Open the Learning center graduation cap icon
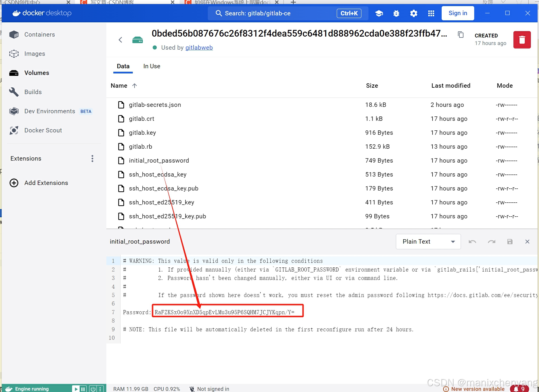The height and width of the screenshot is (392, 539). 379,13
